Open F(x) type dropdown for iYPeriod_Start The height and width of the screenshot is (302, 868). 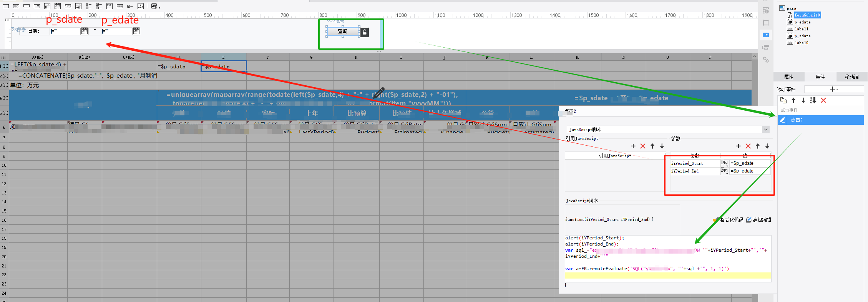click(x=725, y=163)
